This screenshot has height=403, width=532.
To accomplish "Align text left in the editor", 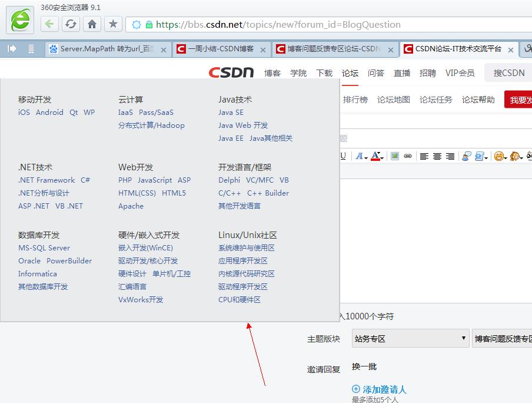I will (x=424, y=156).
